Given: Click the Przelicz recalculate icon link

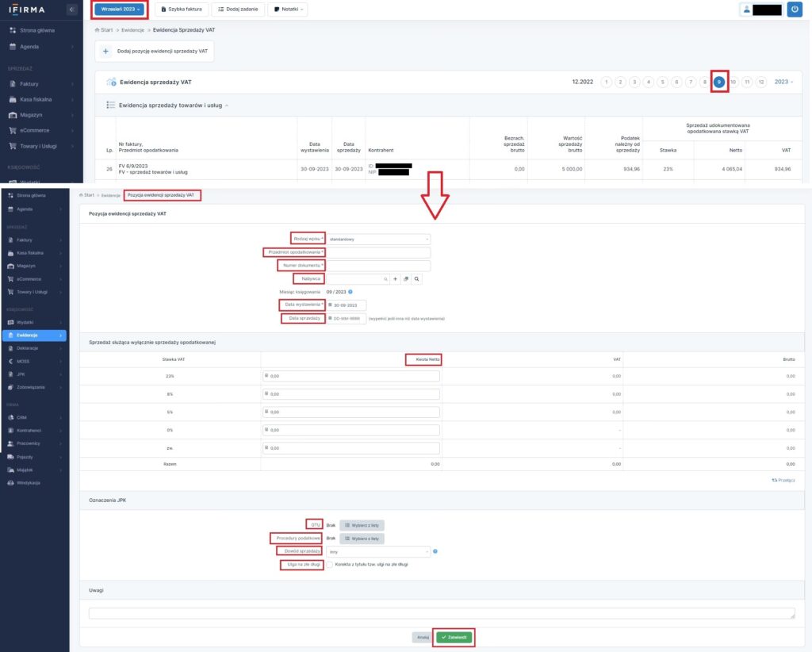Looking at the screenshot, I should (783, 480).
